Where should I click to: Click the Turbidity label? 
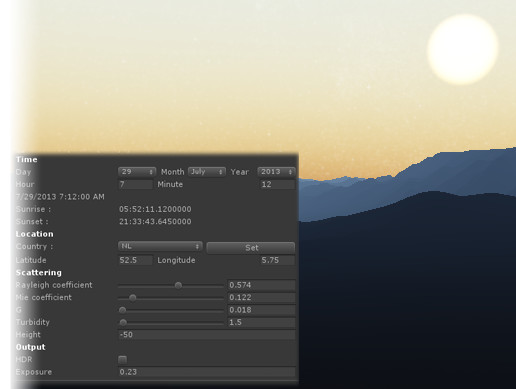coord(32,322)
